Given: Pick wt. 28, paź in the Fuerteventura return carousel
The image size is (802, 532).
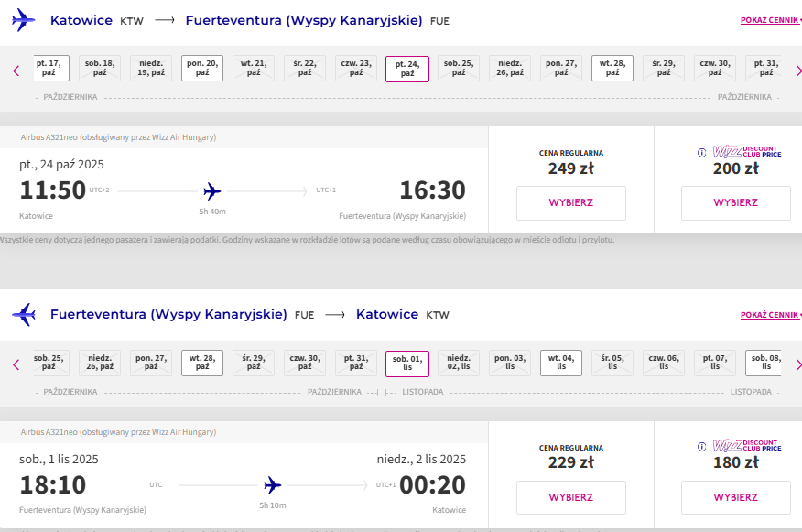Looking at the screenshot, I should [x=202, y=363].
